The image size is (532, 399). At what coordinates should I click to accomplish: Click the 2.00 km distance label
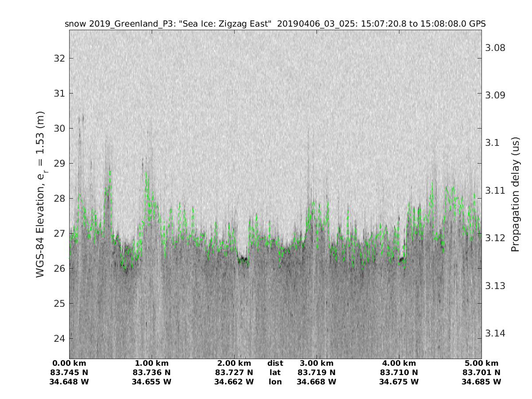pyautogui.click(x=234, y=364)
